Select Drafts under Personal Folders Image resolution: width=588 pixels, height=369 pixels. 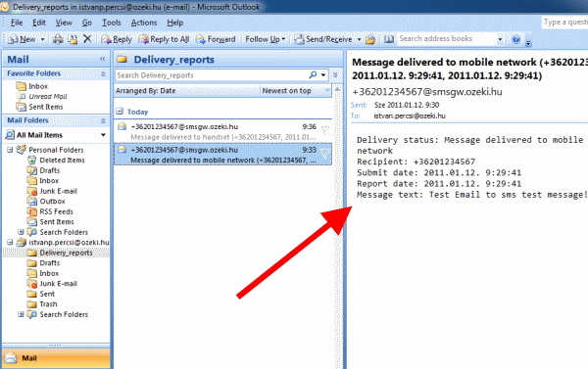pyautogui.click(x=43, y=170)
